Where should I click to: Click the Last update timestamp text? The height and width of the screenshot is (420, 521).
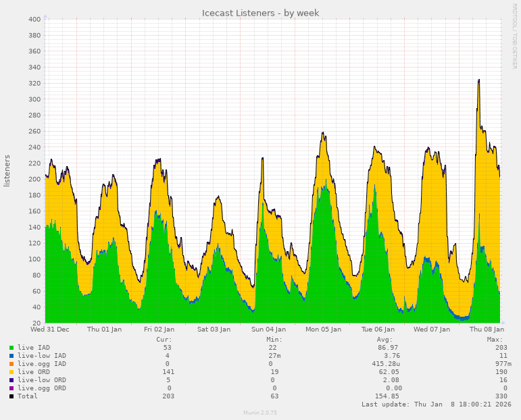click(x=437, y=404)
